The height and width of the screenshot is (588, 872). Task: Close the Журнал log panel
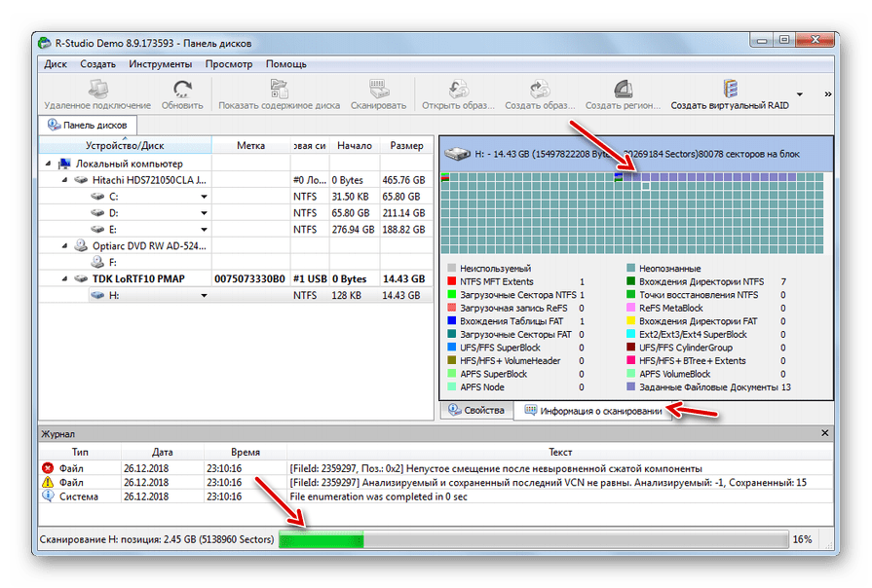824,433
